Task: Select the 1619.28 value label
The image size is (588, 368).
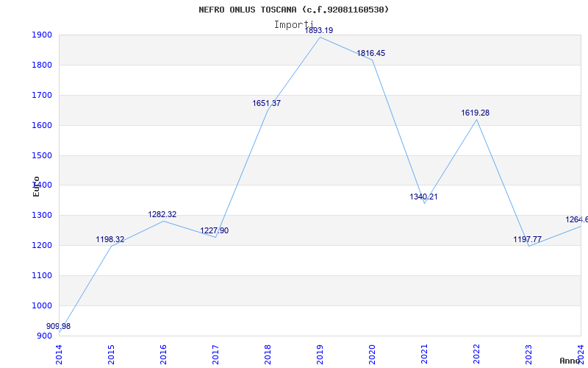Action: 475,113
